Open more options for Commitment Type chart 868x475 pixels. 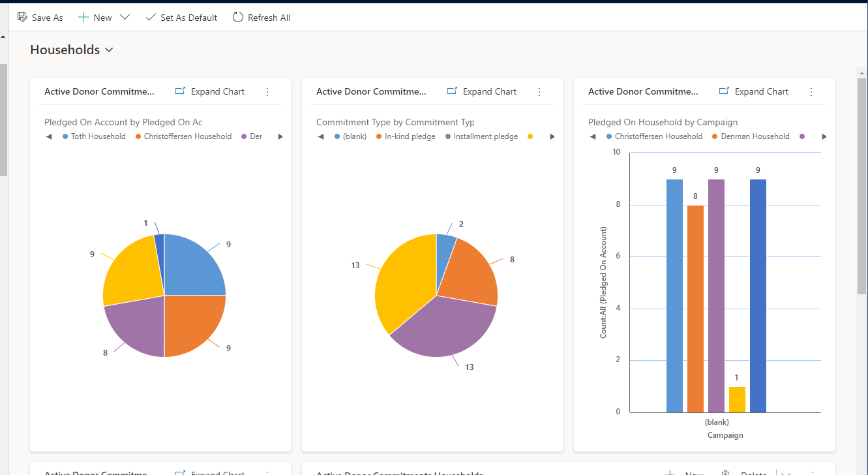click(539, 92)
